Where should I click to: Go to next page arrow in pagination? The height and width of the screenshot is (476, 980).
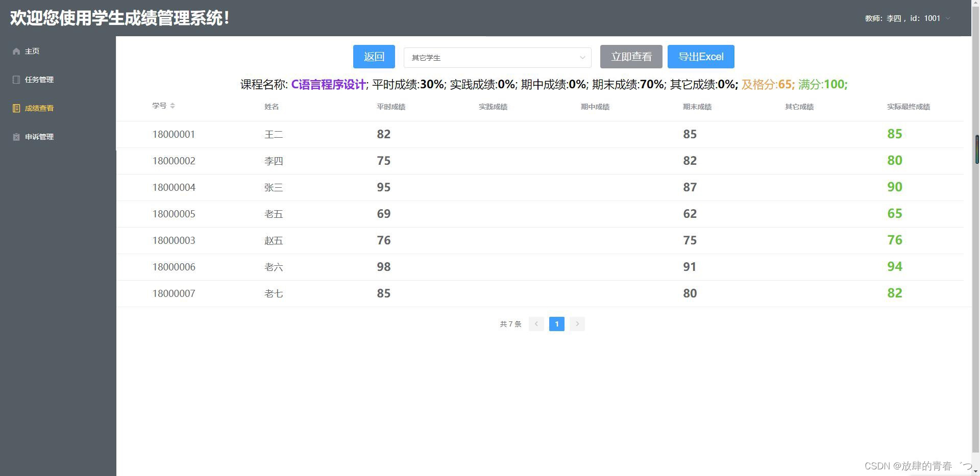(x=577, y=324)
